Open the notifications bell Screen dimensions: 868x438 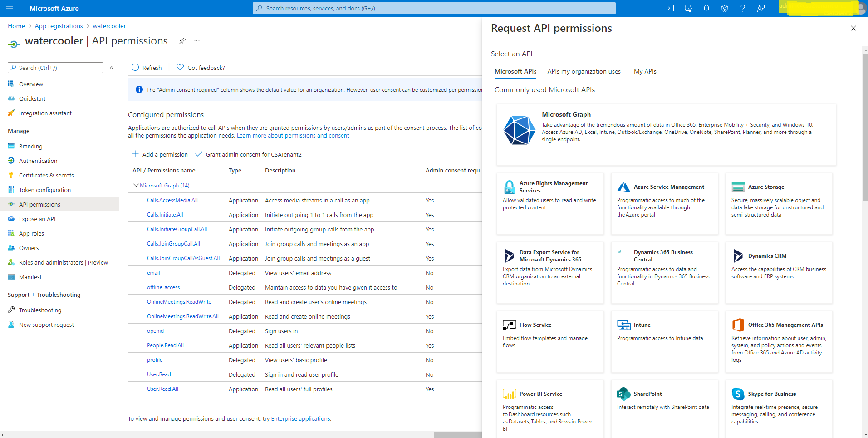(x=706, y=8)
